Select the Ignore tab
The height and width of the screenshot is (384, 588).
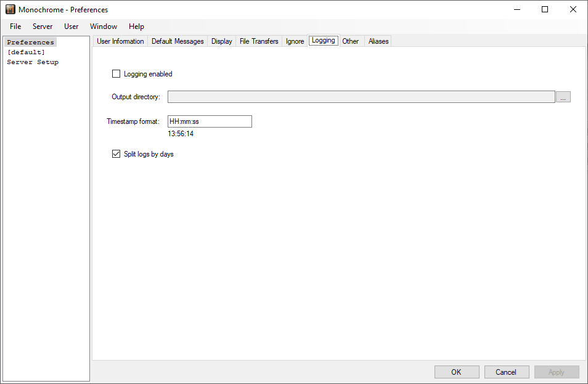(295, 41)
